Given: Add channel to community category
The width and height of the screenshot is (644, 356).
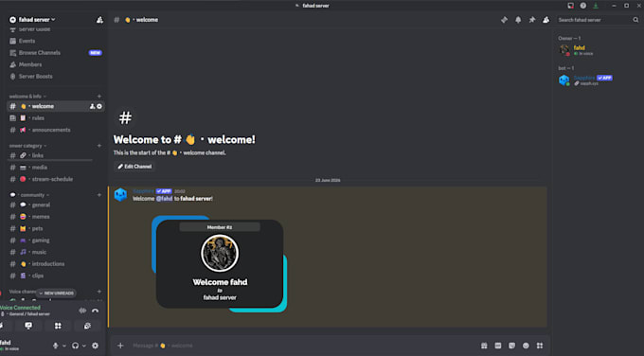Looking at the screenshot, I should (x=99, y=195).
